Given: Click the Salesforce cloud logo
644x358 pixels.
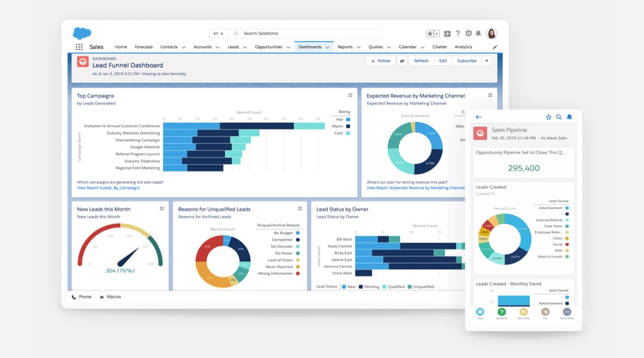Looking at the screenshot, I should [82, 33].
